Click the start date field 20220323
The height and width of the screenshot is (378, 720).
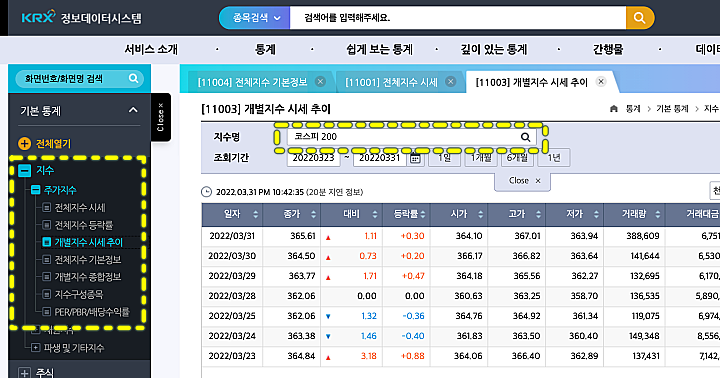tap(314, 158)
